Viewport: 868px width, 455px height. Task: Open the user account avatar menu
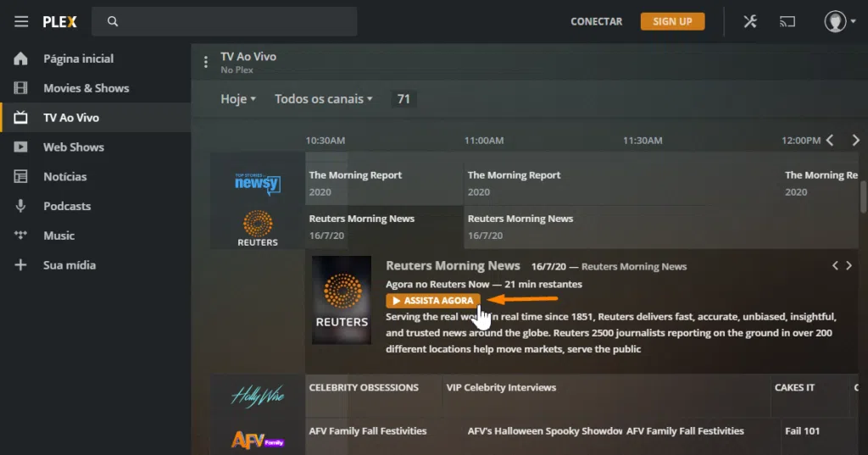836,22
